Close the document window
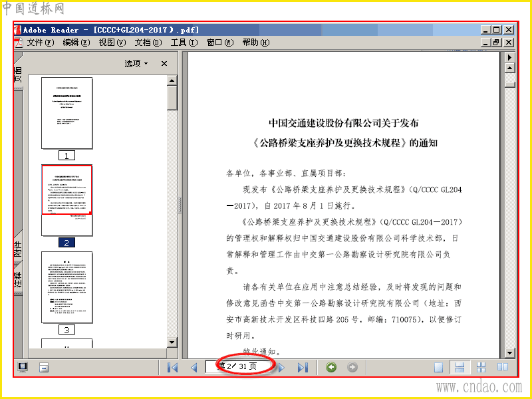 coord(509,43)
